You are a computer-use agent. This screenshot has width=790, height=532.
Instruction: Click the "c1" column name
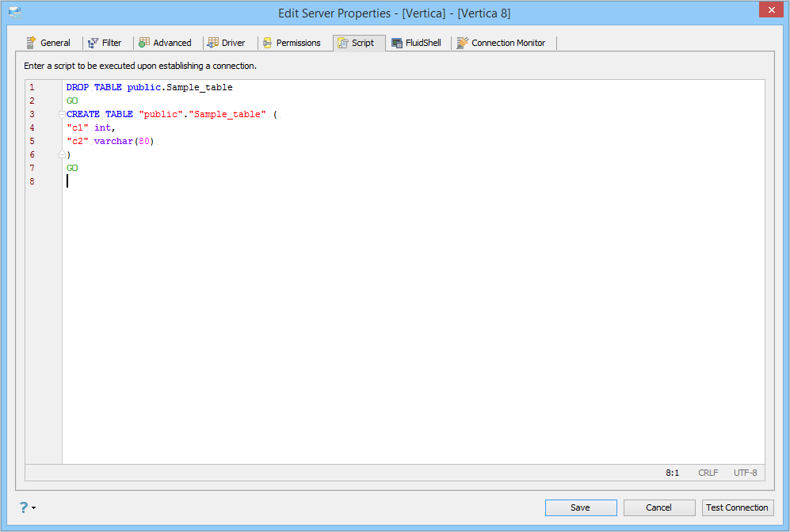click(x=78, y=127)
